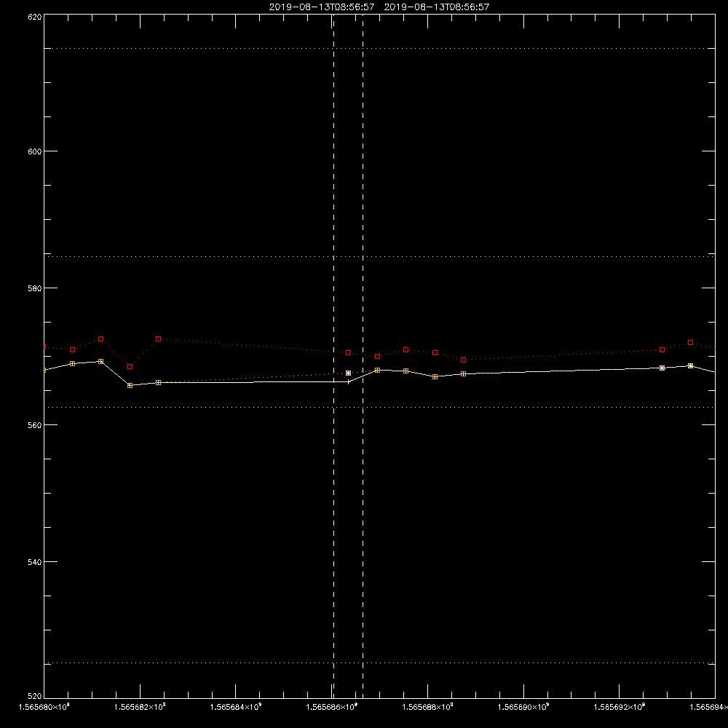728x728 pixels.
Task: Click the 600 y-axis label
Action: [x=35, y=151]
